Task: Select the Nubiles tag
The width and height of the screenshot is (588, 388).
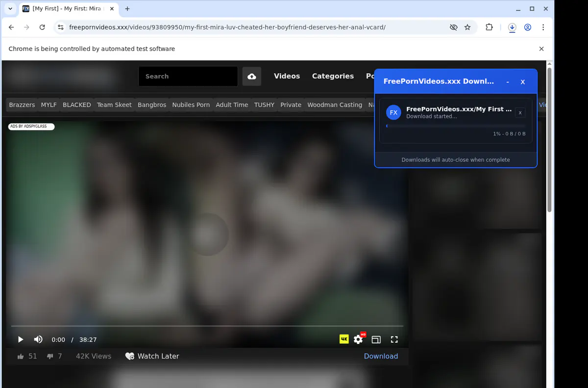Action: (x=191, y=104)
